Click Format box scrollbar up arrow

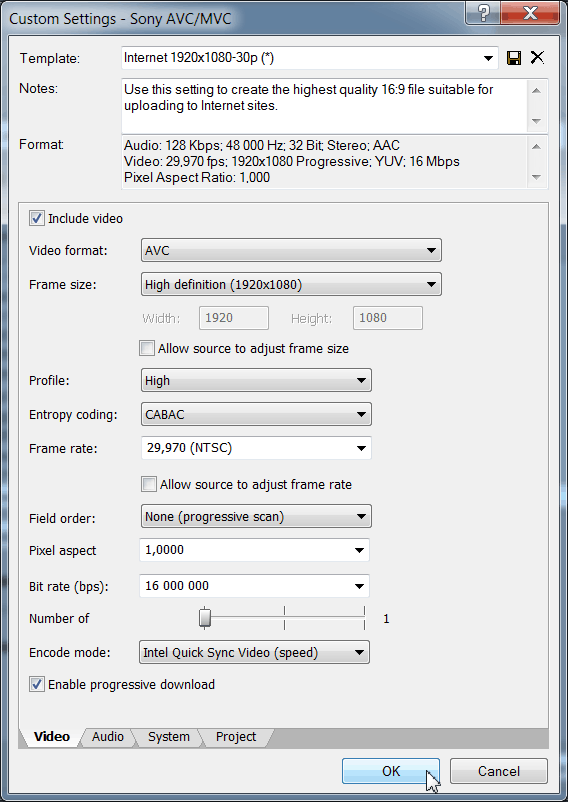pos(536,146)
